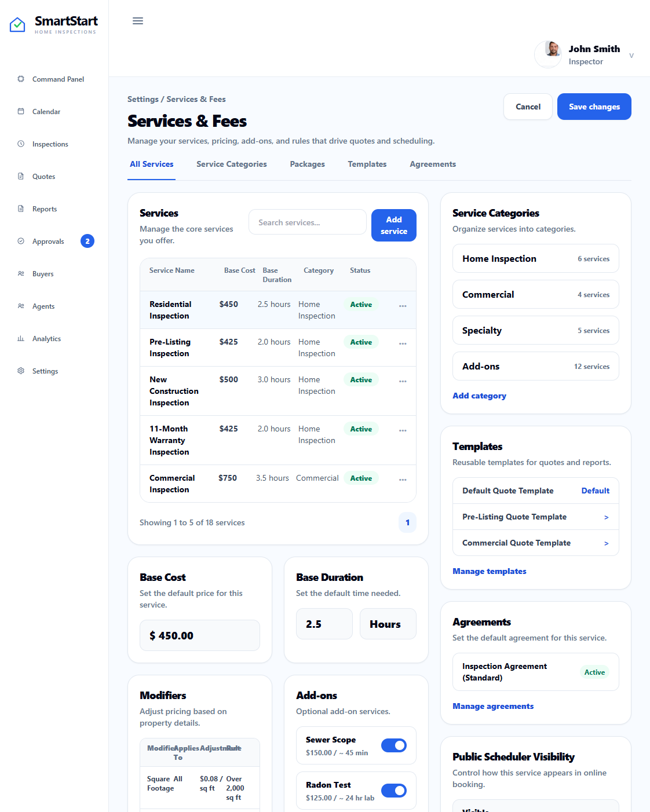Open Pre-Listing Quote Template chevron
The image size is (650, 812).
pyautogui.click(x=607, y=517)
